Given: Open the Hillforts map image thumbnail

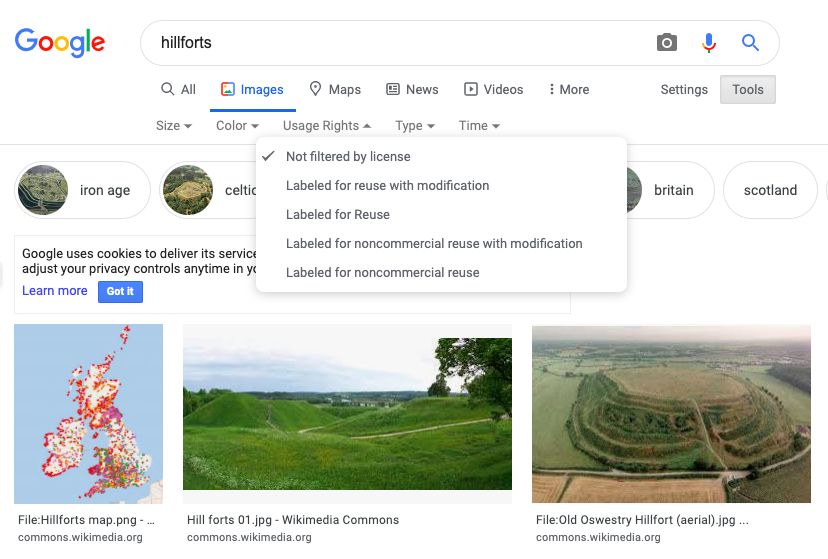Looking at the screenshot, I should [88, 413].
